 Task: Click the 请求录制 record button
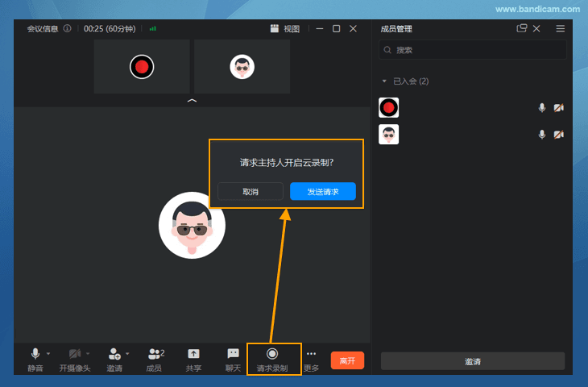(x=272, y=360)
